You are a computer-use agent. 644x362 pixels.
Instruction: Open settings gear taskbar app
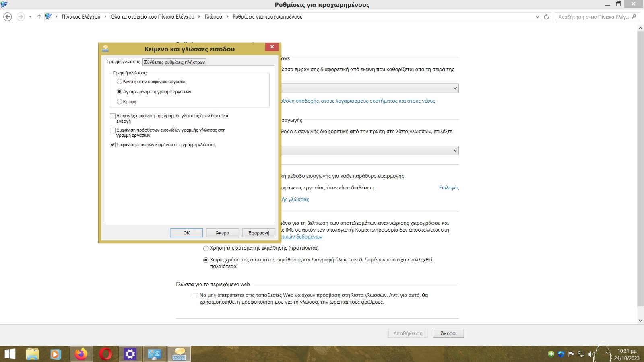(130, 354)
